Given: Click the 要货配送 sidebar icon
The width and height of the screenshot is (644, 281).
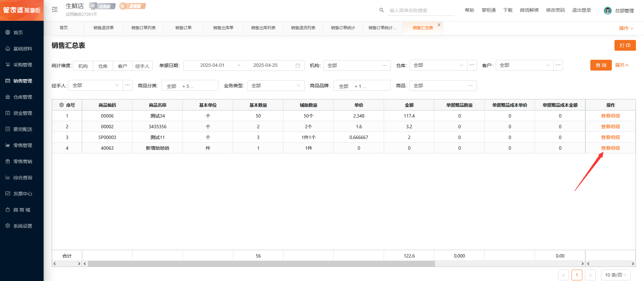Looking at the screenshot, I should pos(8,129).
